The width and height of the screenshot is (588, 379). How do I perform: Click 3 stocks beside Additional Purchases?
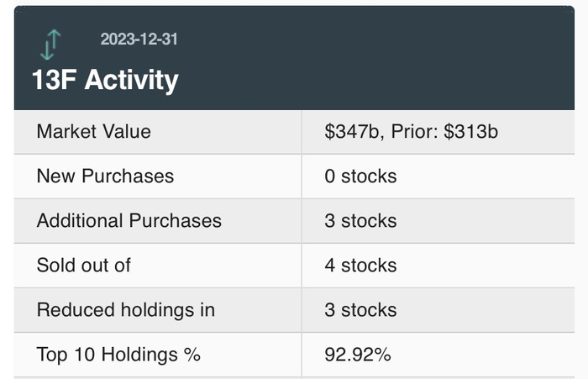(x=360, y=221)
